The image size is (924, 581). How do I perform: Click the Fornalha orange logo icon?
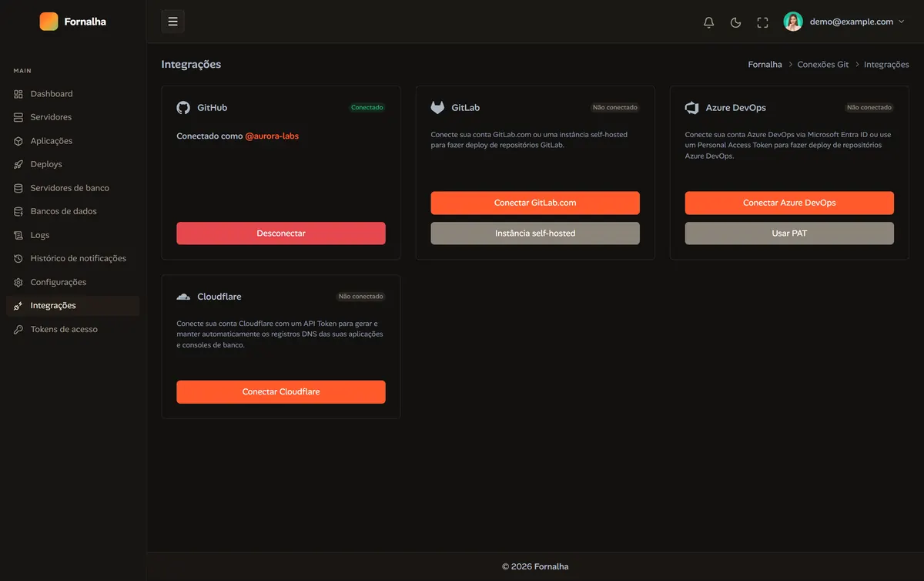pos(49,22)
